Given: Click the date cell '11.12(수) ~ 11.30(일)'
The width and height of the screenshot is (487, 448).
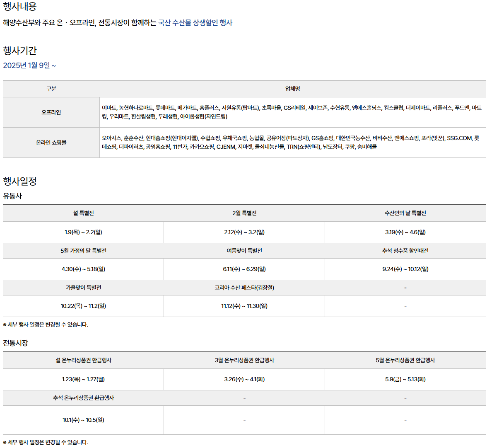Looking at the screenshot, I should tap(244, 306).
